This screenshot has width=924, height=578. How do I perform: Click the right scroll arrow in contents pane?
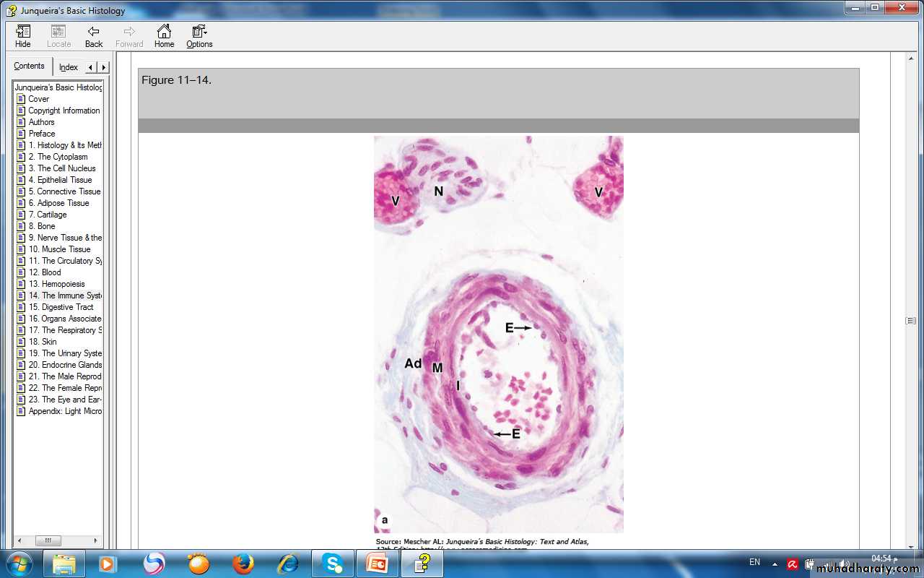[x=95, y=540]
